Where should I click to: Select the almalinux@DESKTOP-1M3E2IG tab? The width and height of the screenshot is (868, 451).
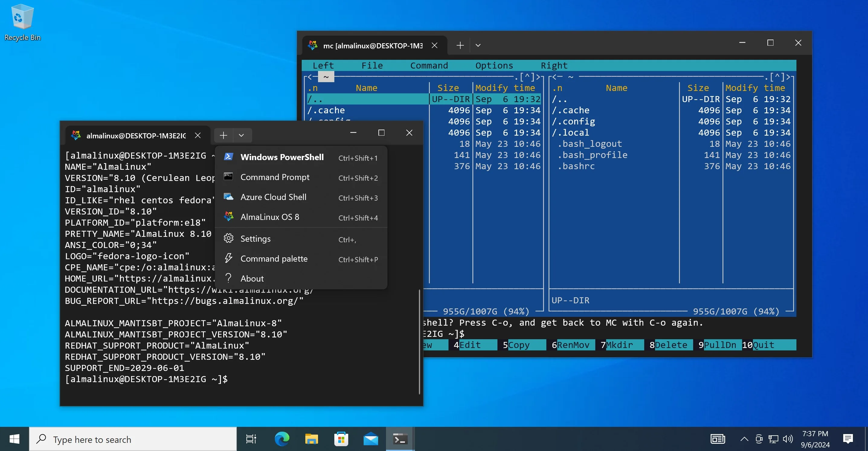point(138,136)
